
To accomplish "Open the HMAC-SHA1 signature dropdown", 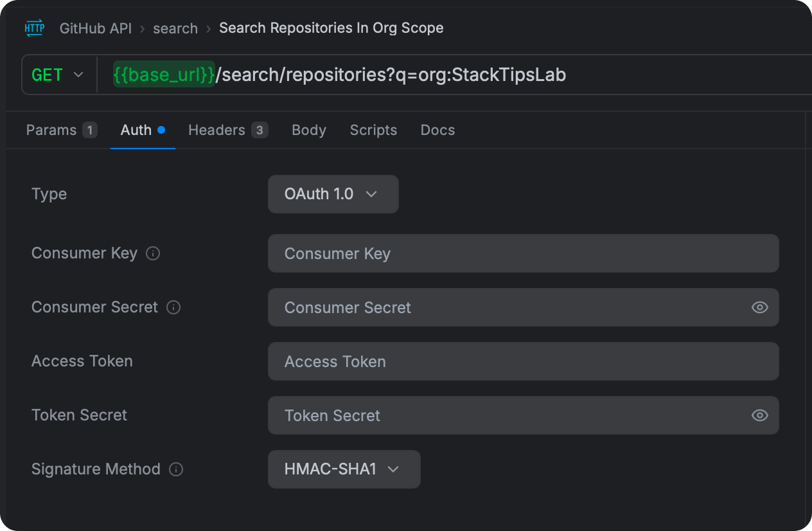I will (344, 469).
